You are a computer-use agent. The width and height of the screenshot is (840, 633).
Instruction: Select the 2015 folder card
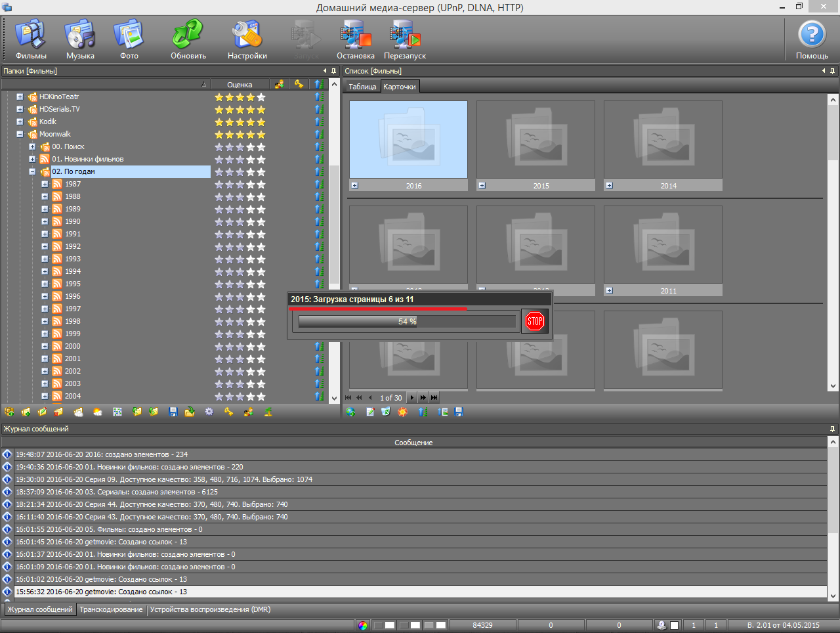pos(535,140)
